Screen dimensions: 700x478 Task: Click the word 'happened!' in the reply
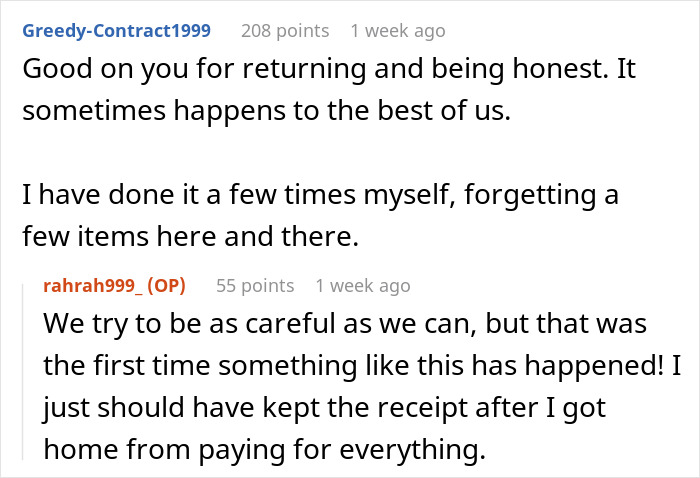[594, 366]
